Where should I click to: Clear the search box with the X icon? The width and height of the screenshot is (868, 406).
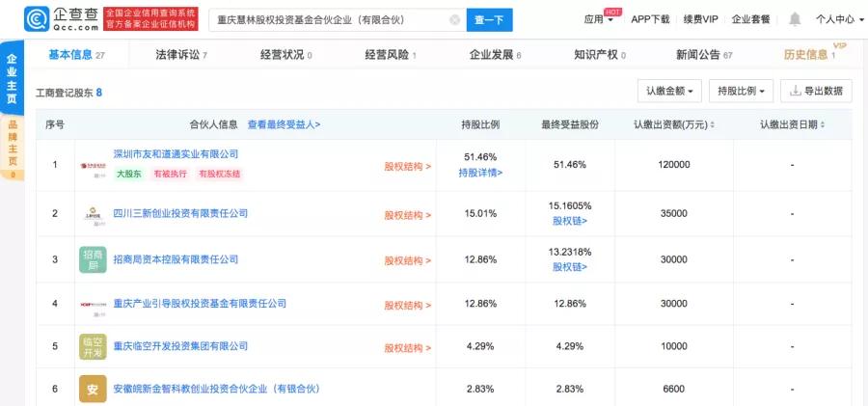(454, 20)
